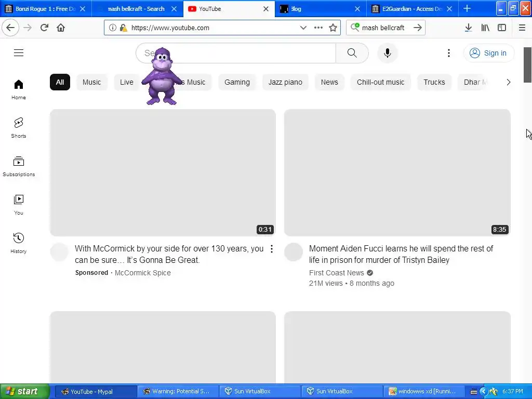This screenshot has height=399, width=532.
Task: Bookmark this page with the star icon
Action: pyautogui.click(x=333, y=28)
